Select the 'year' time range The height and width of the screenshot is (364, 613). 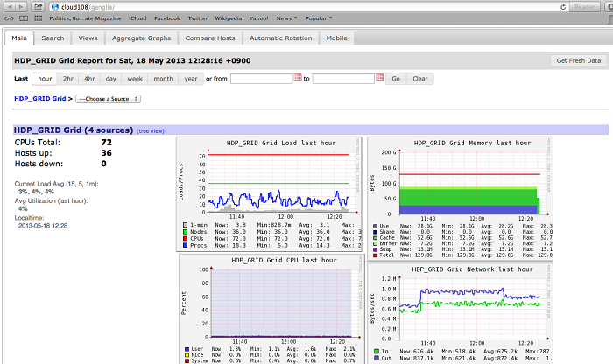(x=191, y=79)
